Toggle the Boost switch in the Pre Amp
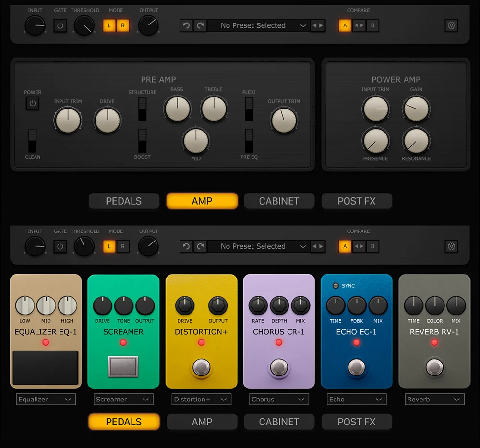The image size is (480, 448). pos(143,141)
